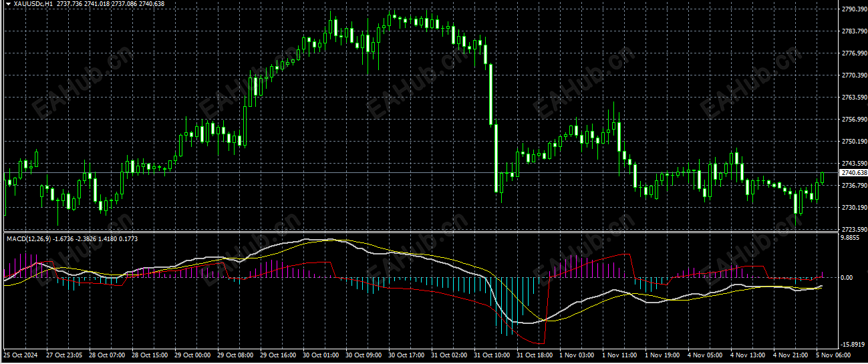
Task: Click price axis value 2756.990
Action: tap(854, 120)
